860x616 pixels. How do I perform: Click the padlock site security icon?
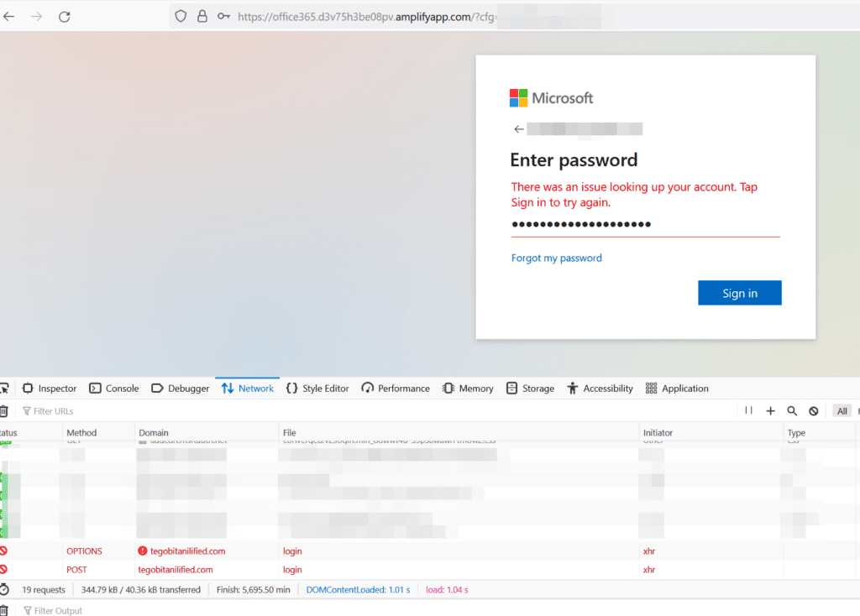(x=202, y=16)
